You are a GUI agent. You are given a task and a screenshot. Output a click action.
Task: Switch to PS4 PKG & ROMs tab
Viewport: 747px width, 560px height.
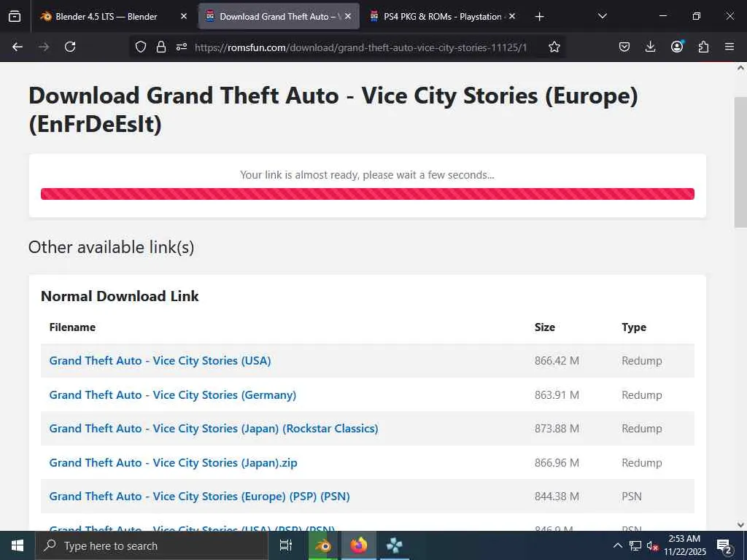click(443, 16)
